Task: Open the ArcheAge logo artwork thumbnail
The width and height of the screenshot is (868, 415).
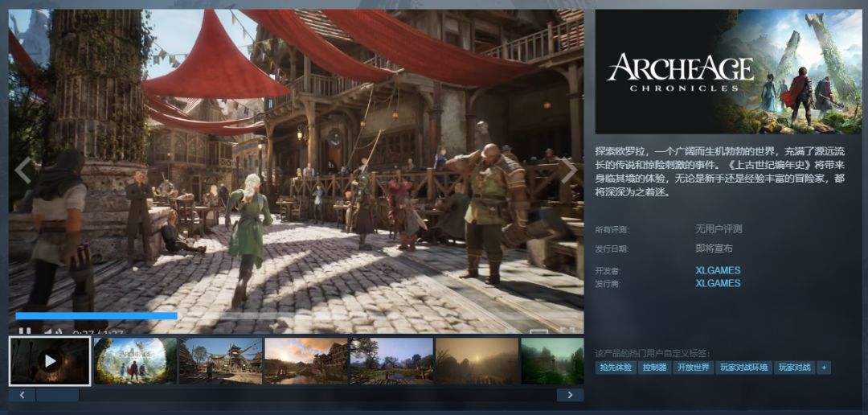Action: coord(135,361)
